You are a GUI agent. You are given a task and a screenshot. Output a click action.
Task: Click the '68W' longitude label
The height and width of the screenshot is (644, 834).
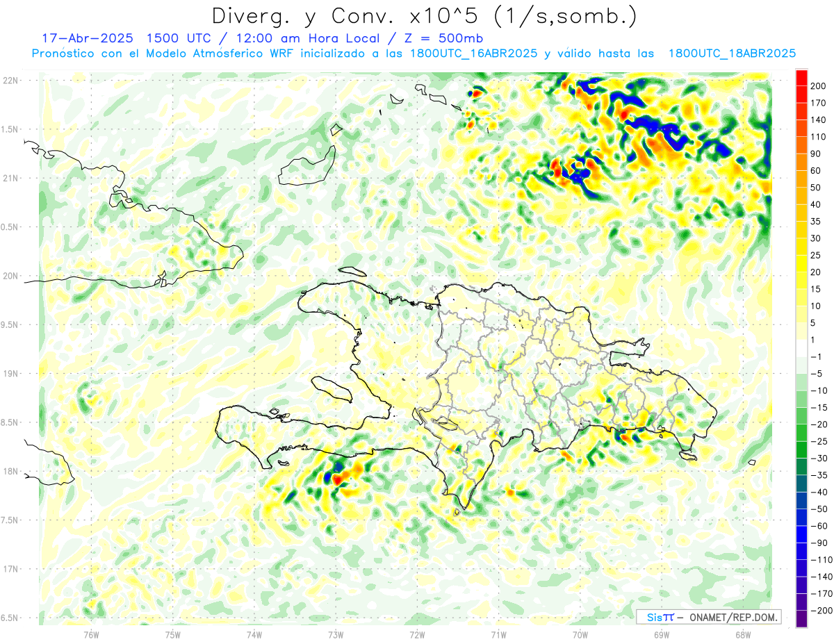[743, 635]
